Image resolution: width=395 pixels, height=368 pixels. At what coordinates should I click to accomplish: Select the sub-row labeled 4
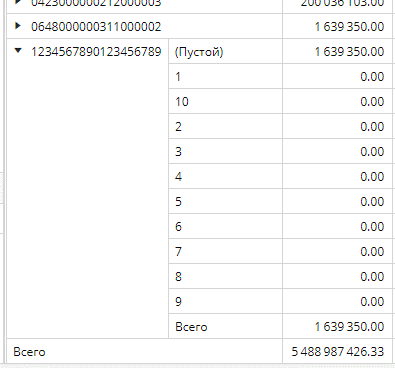tap(225, 176)
